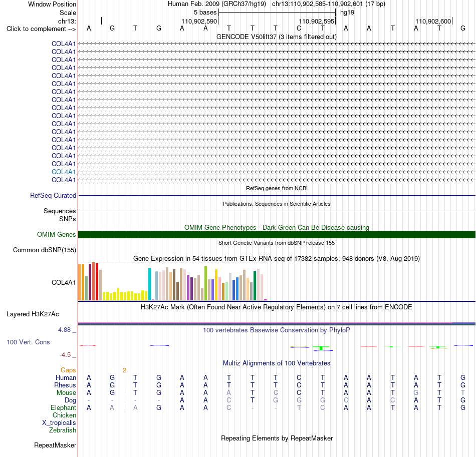This screenshot has height=457, width=476.
Task: Click the Common dbSNP(155) track label
Action: pyautogui.click(x=44, y=250)
